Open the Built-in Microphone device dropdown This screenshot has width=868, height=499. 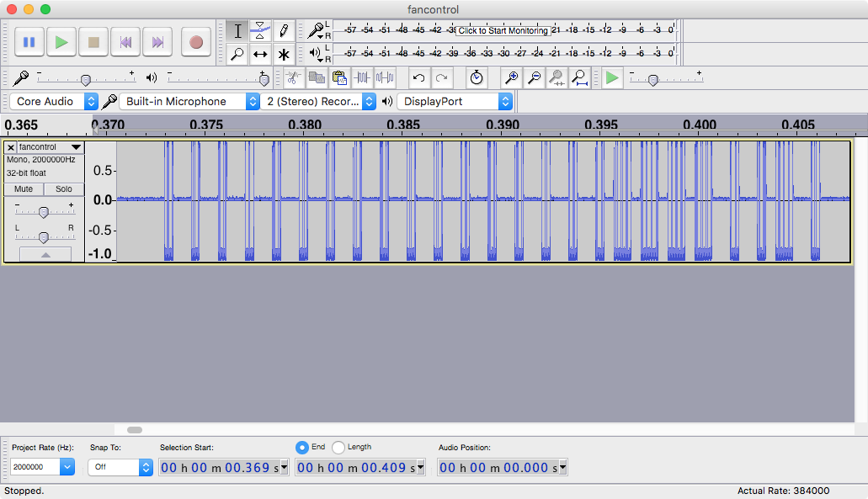(190, 102)
